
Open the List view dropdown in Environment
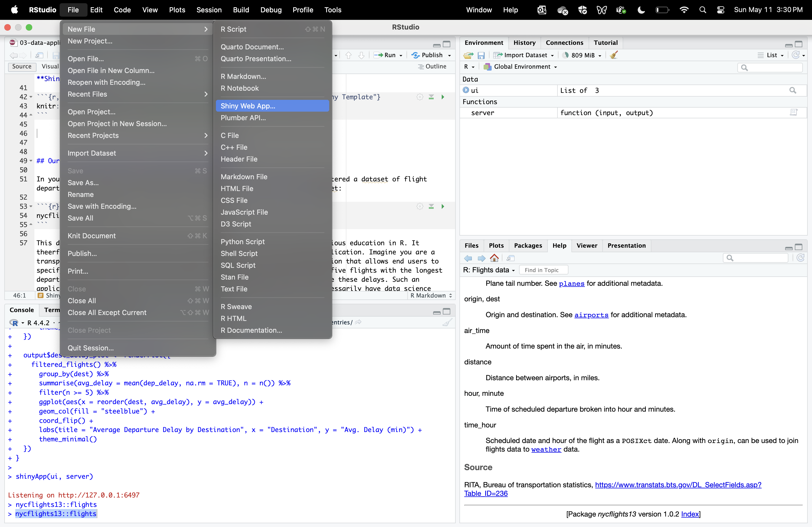coord(771,55)
